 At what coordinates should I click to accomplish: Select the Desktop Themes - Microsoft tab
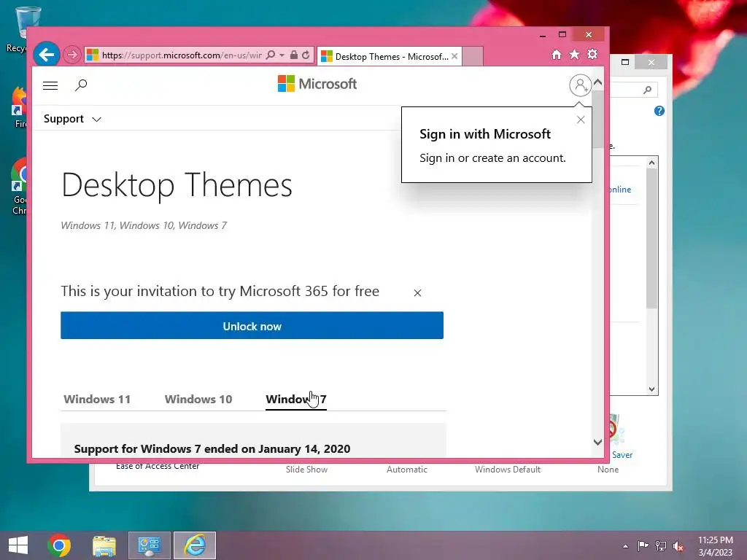tap(389, 56)
